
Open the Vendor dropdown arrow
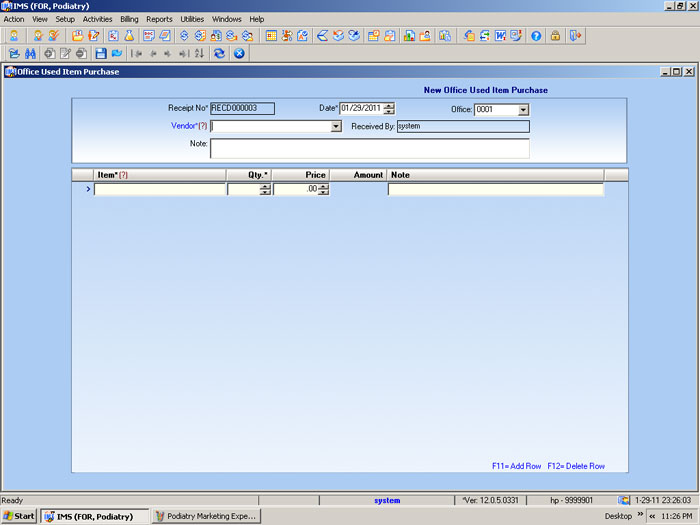[336, 127]
